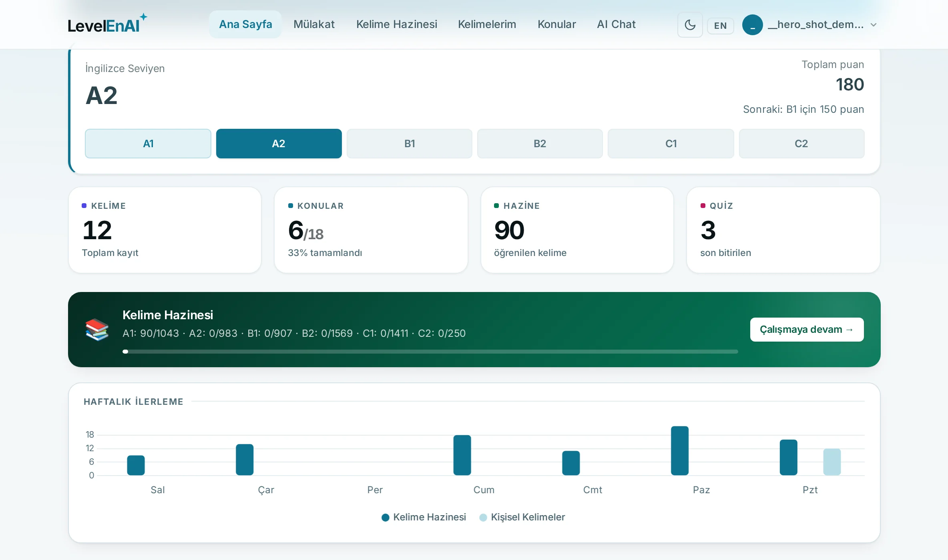Go to the Kelime Hazinesi page
This screenshot has width=948, height=560.
(397, 24)
